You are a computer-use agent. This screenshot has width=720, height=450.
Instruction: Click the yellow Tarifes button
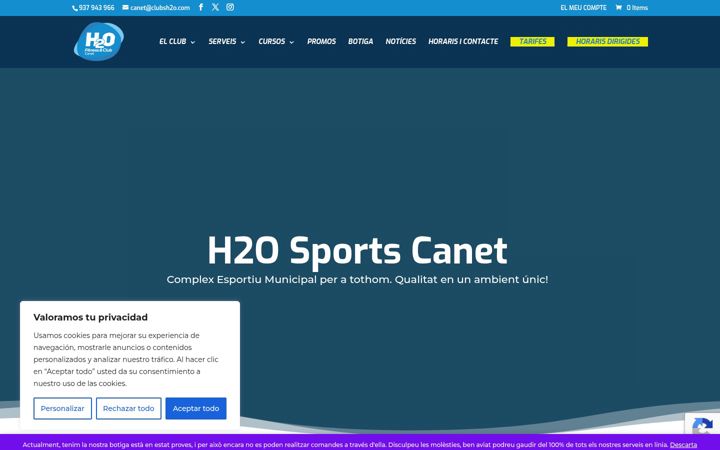(x=533, y=41)
